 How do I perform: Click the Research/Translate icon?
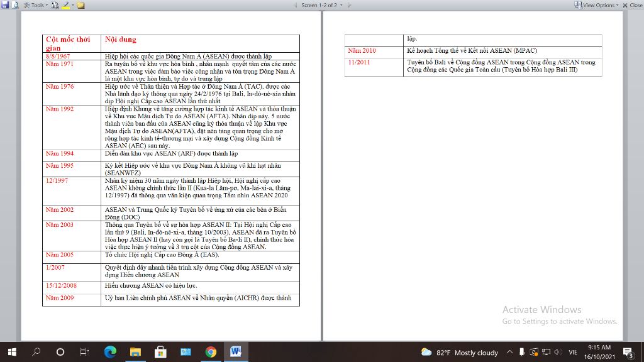[x=55, y=5]
